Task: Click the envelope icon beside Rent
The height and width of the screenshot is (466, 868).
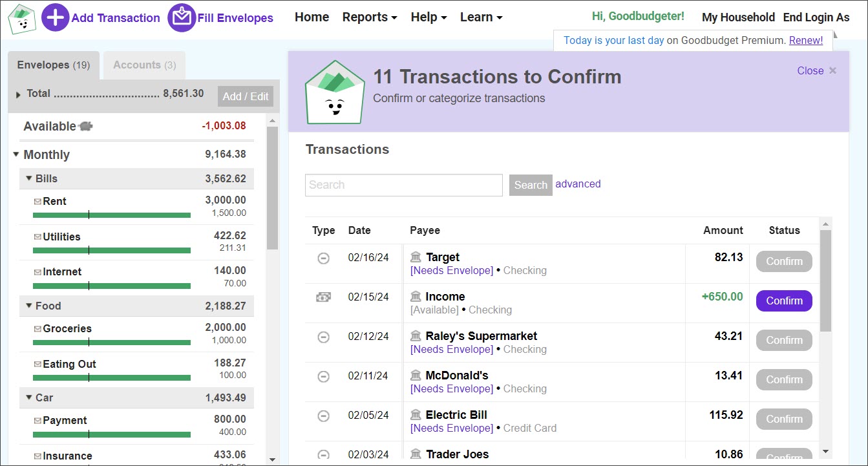Action: 37,202
